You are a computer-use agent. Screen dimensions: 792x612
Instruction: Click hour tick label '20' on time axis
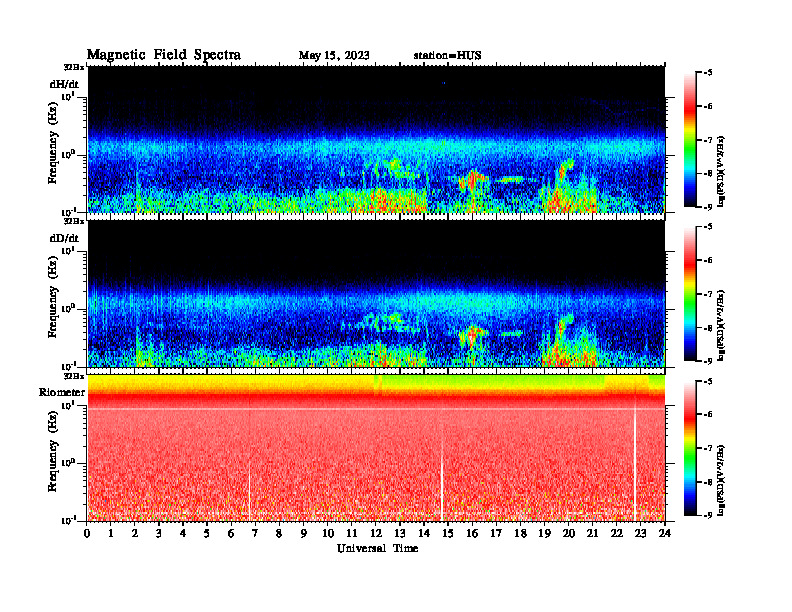point(569,534)
